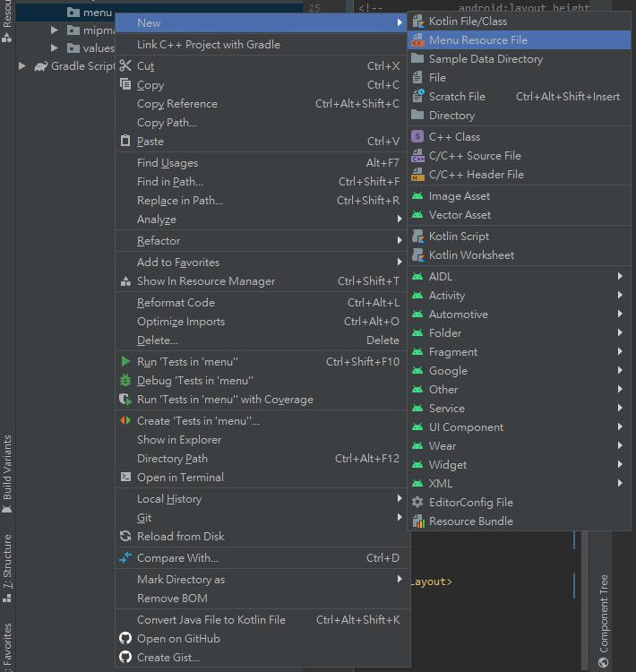Viewport: 636px width, 672px height.
Task: Expand the mipmap folder in project tree
Action: (x=55, y=30)
